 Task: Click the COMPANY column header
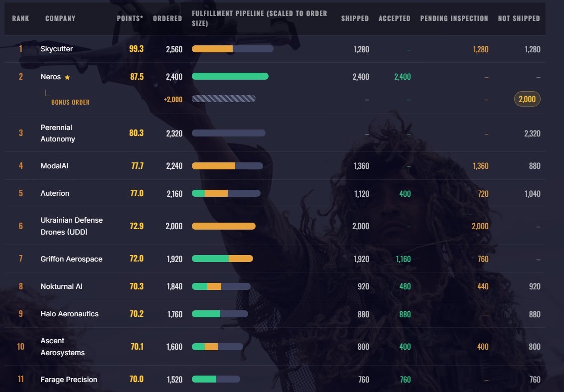point(60,18)
